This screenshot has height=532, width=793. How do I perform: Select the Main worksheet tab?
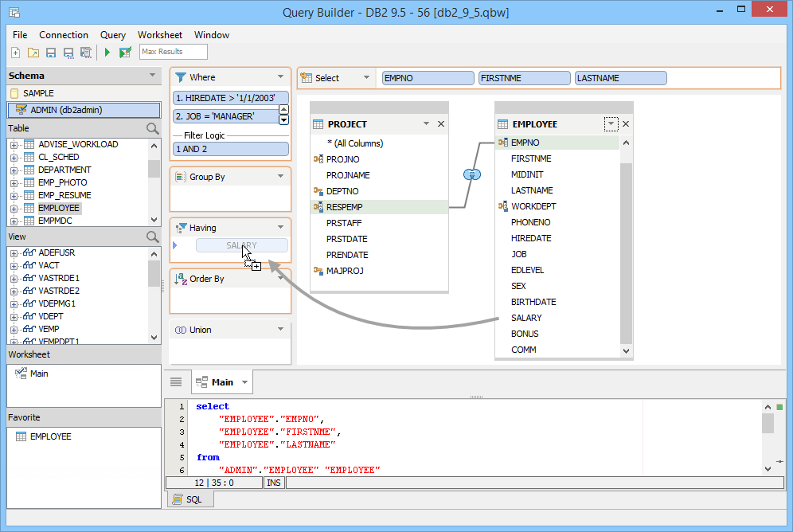pyautogui.click(x=221, y=381)
